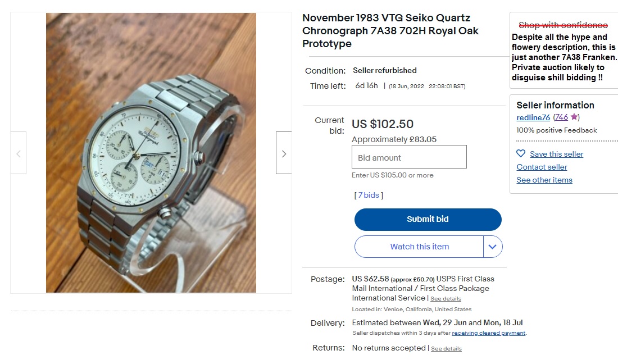Save this seller using the heart icon
The image size is (618, 364).
click(521, 154)
